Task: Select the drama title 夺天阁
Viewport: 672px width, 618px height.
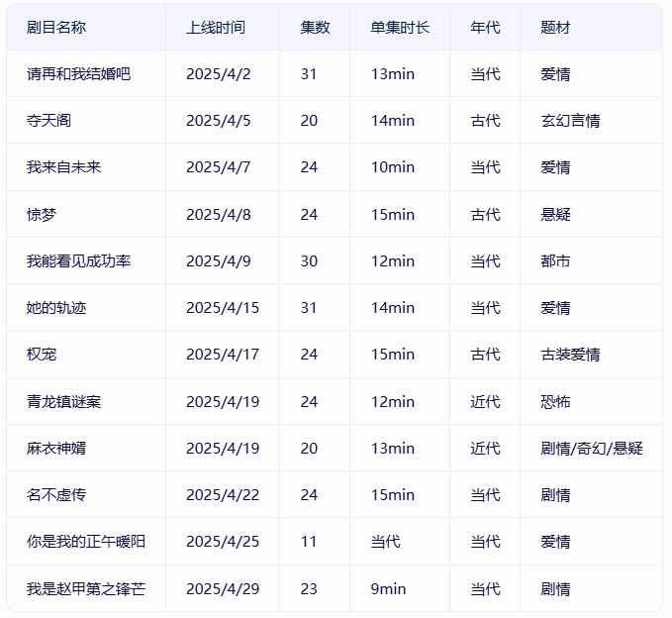Action: point(48,121)
